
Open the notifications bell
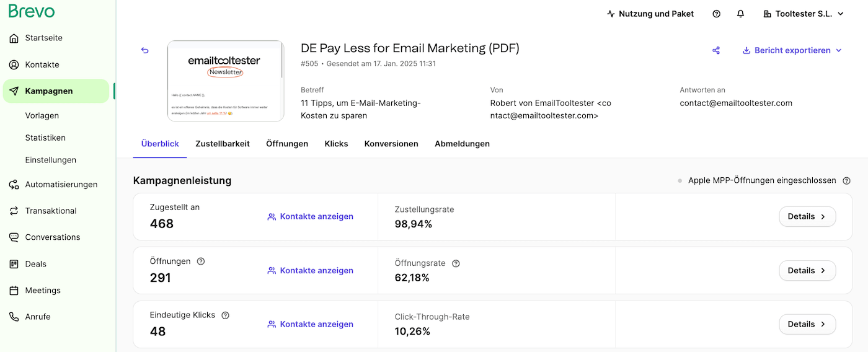(740, 14)
